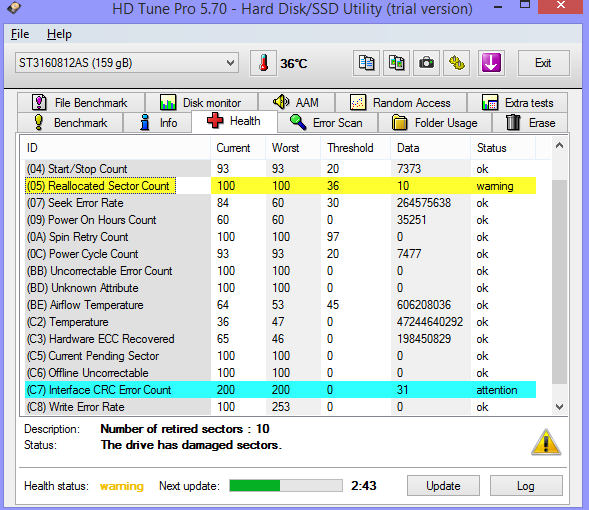This screenshot has height=510, width=589.
Task: Copy info to clipboard icon
Action: tap(366, 63)
